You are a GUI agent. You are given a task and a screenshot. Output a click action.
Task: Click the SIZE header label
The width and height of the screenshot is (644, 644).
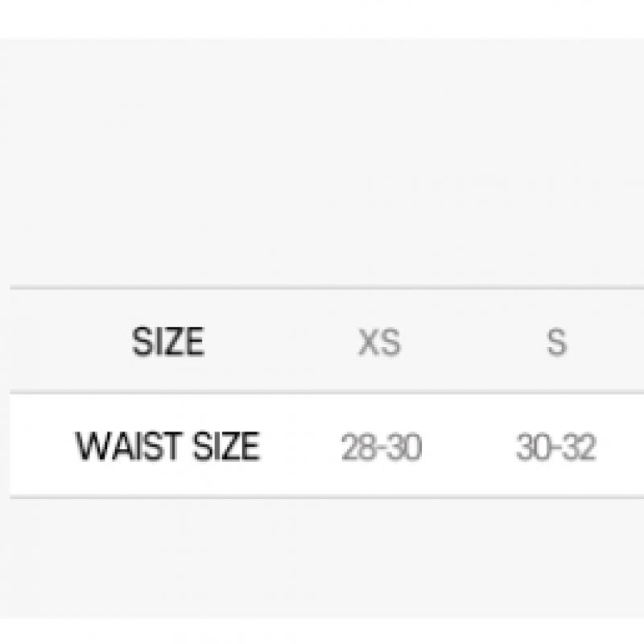[167, 342]
